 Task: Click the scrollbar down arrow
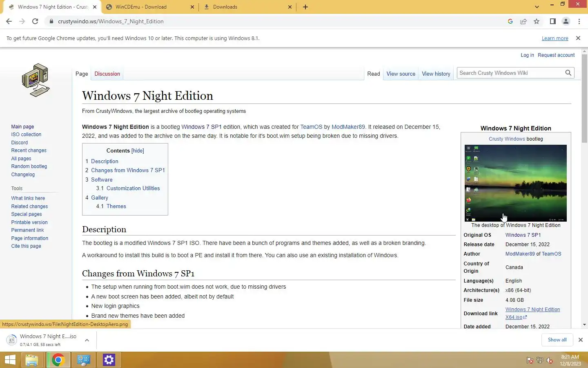584,325
